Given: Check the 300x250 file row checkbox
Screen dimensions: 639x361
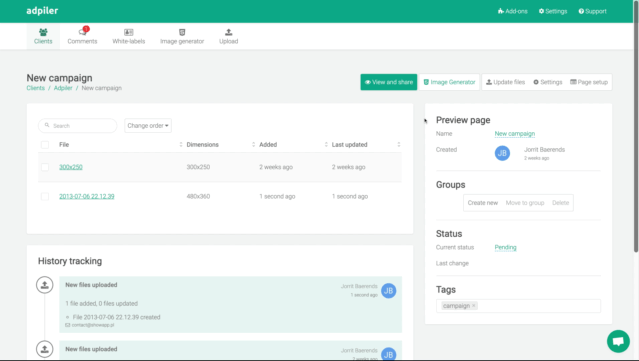Looking at the screenshot, I should (45, 167).
